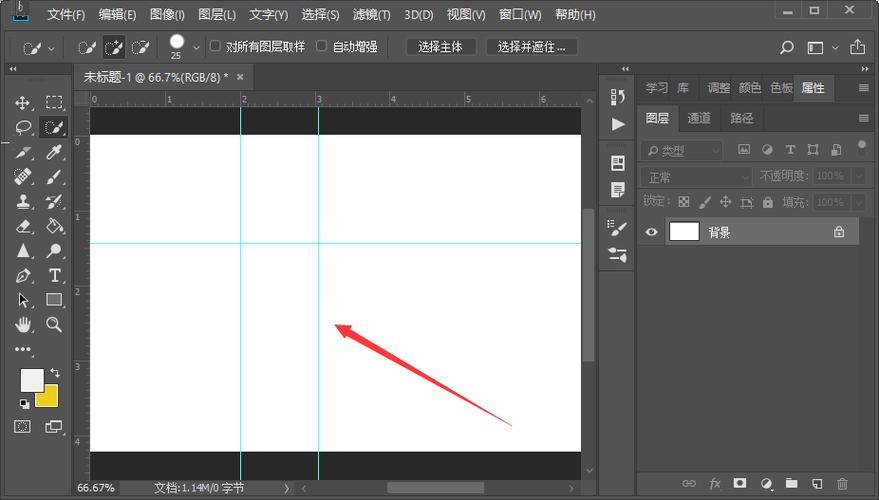Open the 滤镜(T) menu

371,15
